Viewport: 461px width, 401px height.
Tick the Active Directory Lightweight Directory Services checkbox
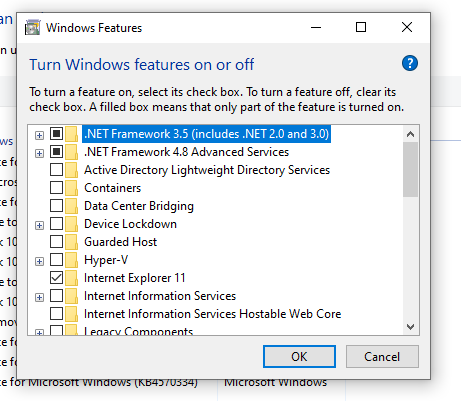(x=56, y=170)
